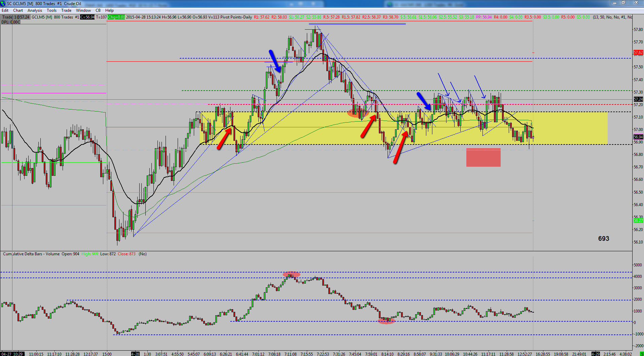Click the 'S2: 55.86' pivot value
Image resolution: width=644 pixels, height=356 pixels.
[x=314, y=17]
